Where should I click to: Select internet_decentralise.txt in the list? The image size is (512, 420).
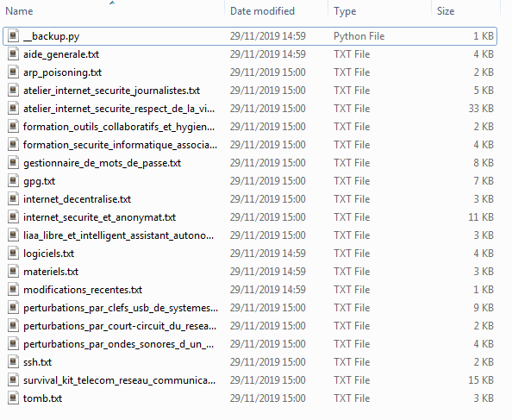tap(77, 199)
